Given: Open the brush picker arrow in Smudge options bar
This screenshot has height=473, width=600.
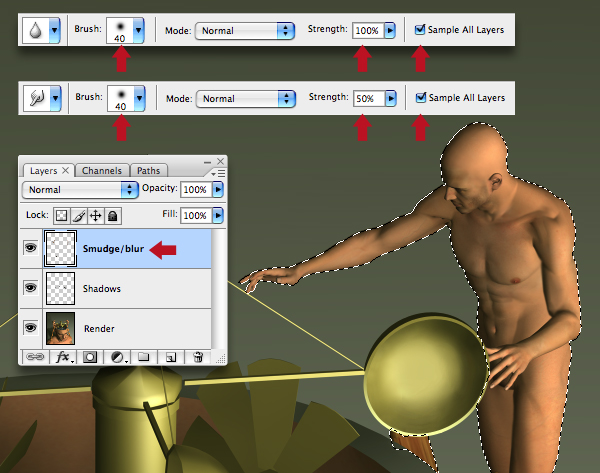Looking at the screenshot, I should 140,98.
